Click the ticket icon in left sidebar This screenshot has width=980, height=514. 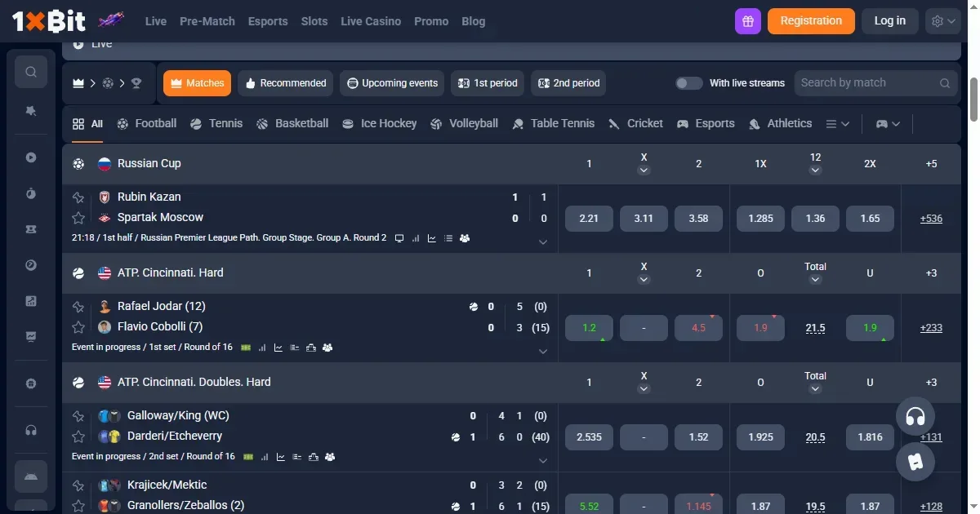[31, 229]
